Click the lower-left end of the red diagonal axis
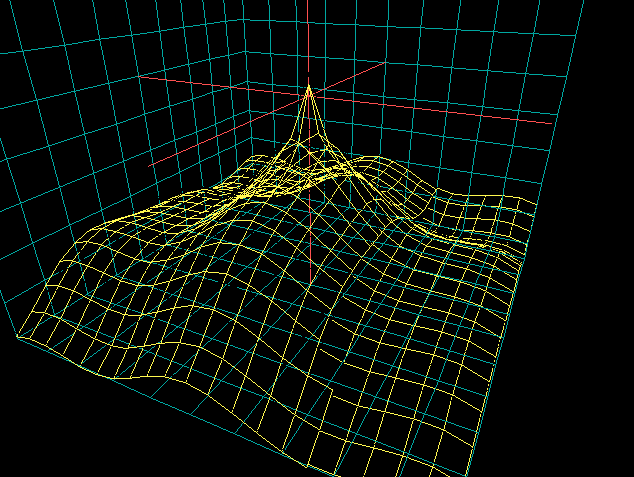Screen dimensions: 634x477 pyautogui.click(x=153, y=166)
